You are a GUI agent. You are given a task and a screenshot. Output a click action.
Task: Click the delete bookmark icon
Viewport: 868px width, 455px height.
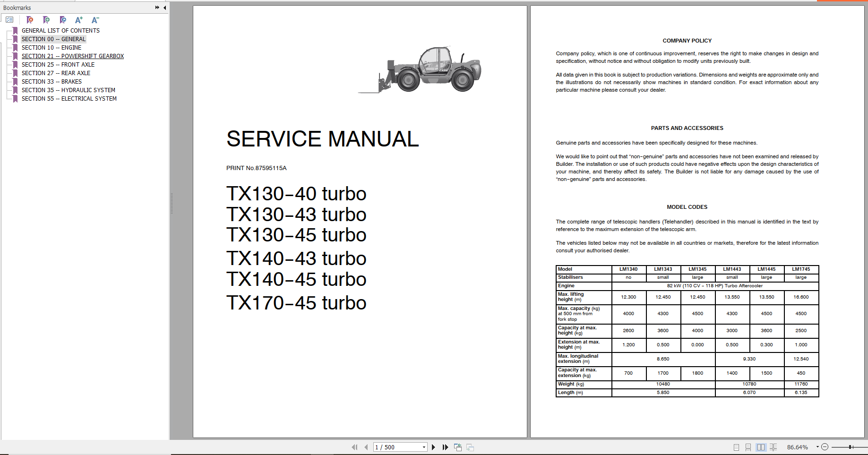[x=30, y=20]
